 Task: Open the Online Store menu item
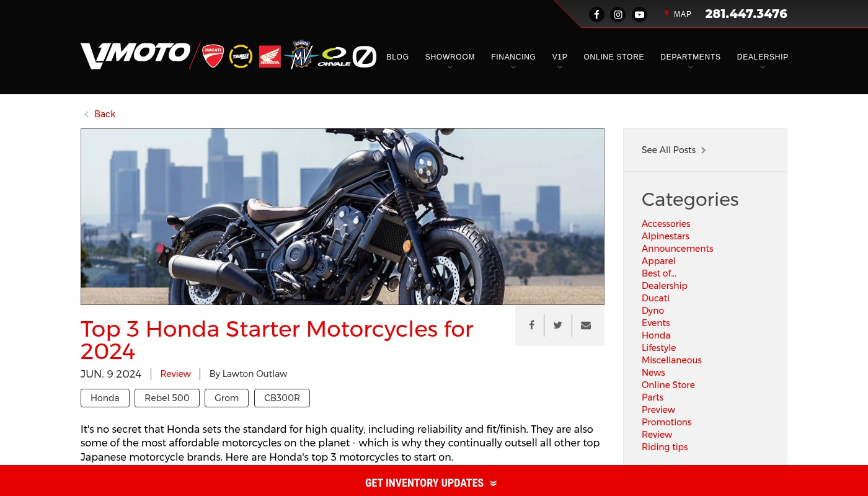[x=614, y=57]
